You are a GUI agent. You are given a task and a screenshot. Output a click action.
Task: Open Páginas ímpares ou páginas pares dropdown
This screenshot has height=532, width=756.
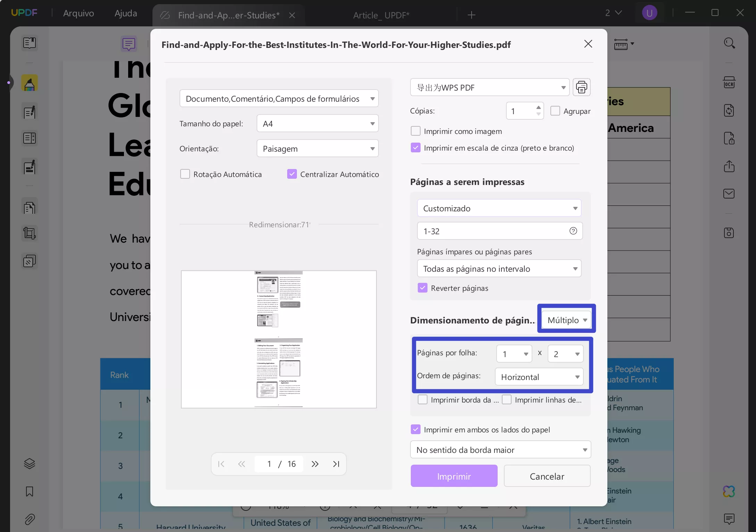[x=499, y=268]
